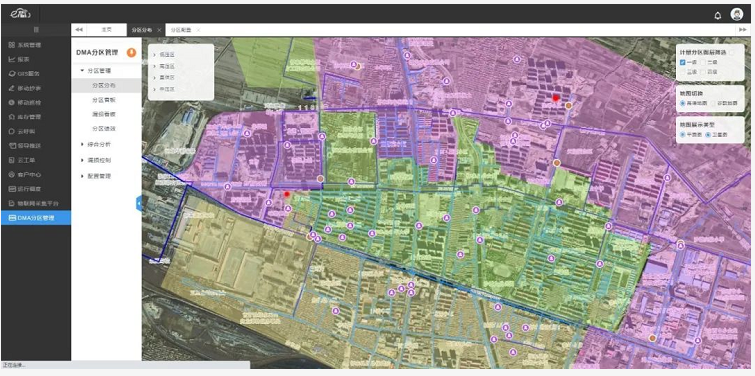Click the GIS服务 sidebar icon

(12, 74)
